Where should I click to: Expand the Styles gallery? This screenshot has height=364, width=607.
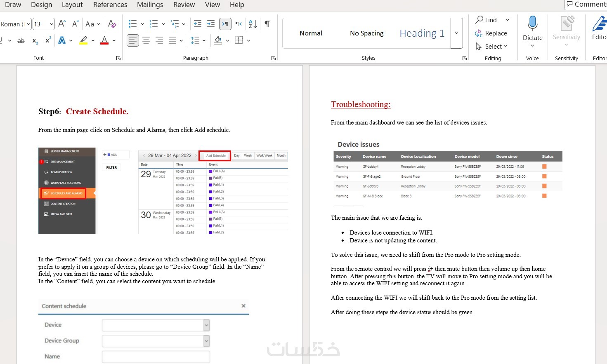456,33
